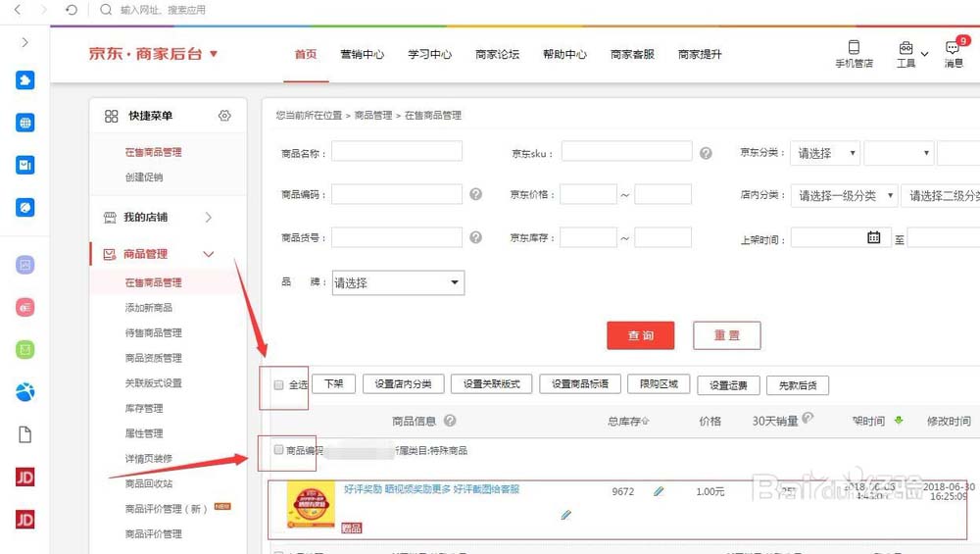Image resolution: width=980 pixels, height=554 pixels.
Task: Expand the arrow next to 工具
Action: click(x=924, y=54)
